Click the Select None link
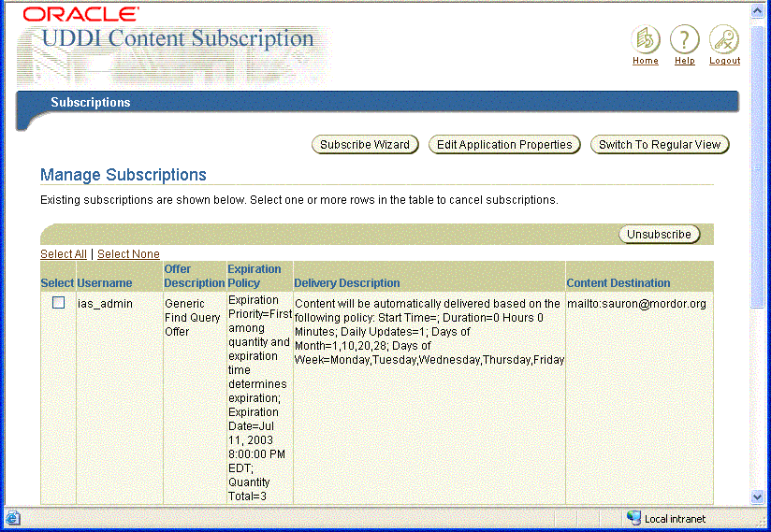The image size is (771, 532). tap(128, 254)
